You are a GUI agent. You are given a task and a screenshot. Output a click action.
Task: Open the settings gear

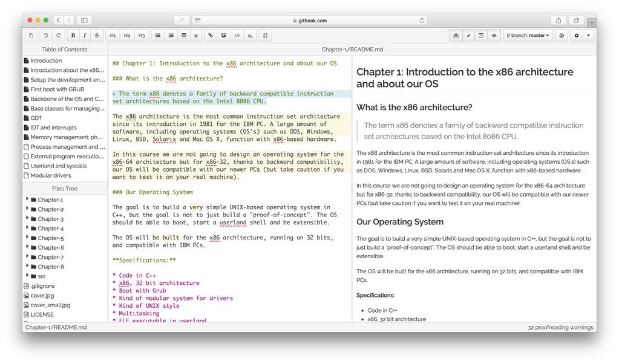click(577, 36)
